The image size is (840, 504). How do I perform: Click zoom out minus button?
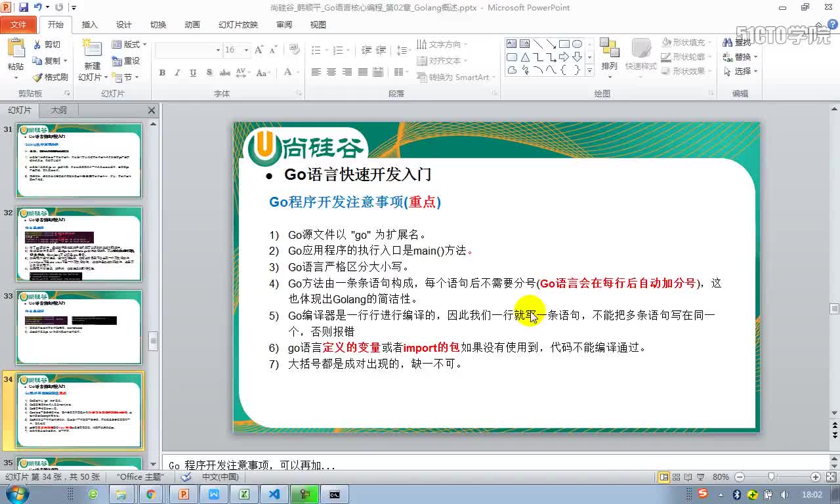pyautogui.click(x=740, y=477)
